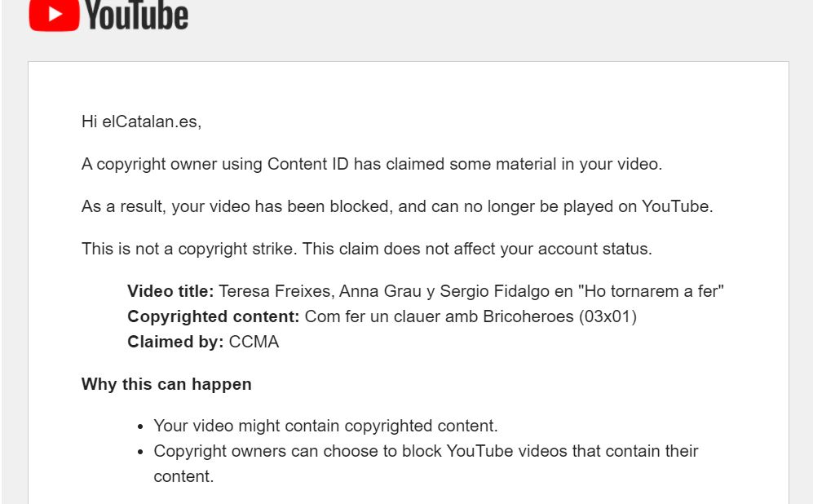The width and height of the screenshot is (813, 504).
Task: Click the YouTube wordmark text in header
Action: (137, 15)
